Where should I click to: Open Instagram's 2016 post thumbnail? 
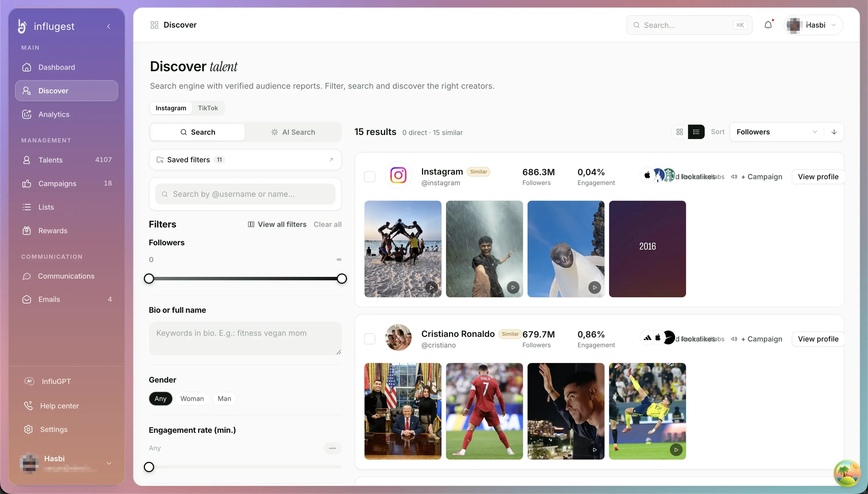coord(647,249)
